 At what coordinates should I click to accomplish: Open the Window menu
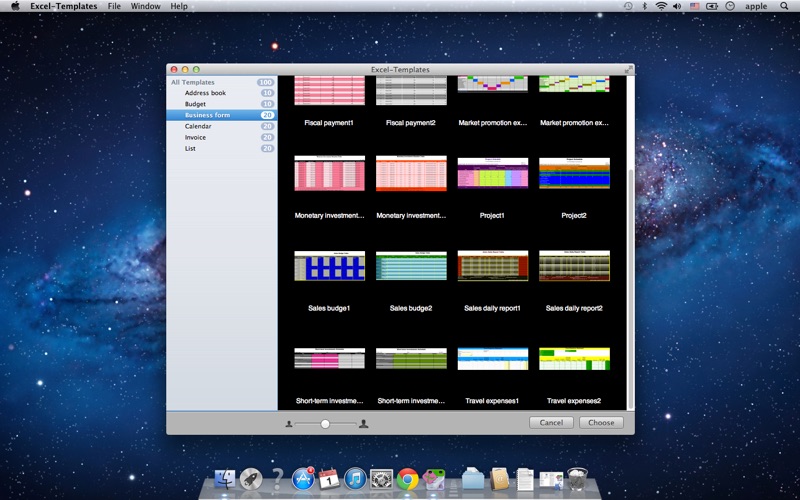coord(145,6)
